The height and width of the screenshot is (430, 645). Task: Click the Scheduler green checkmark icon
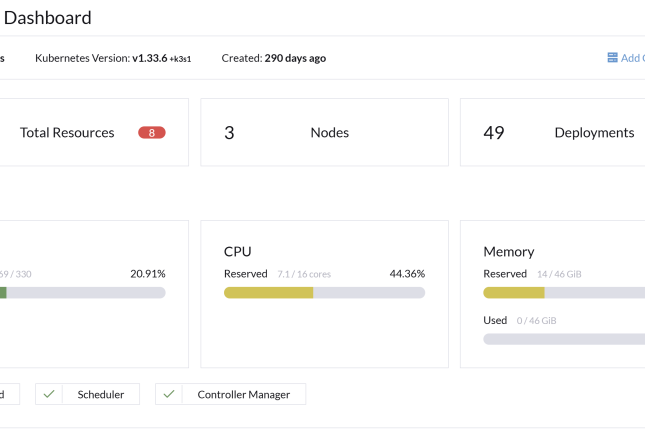click(49, 394)
